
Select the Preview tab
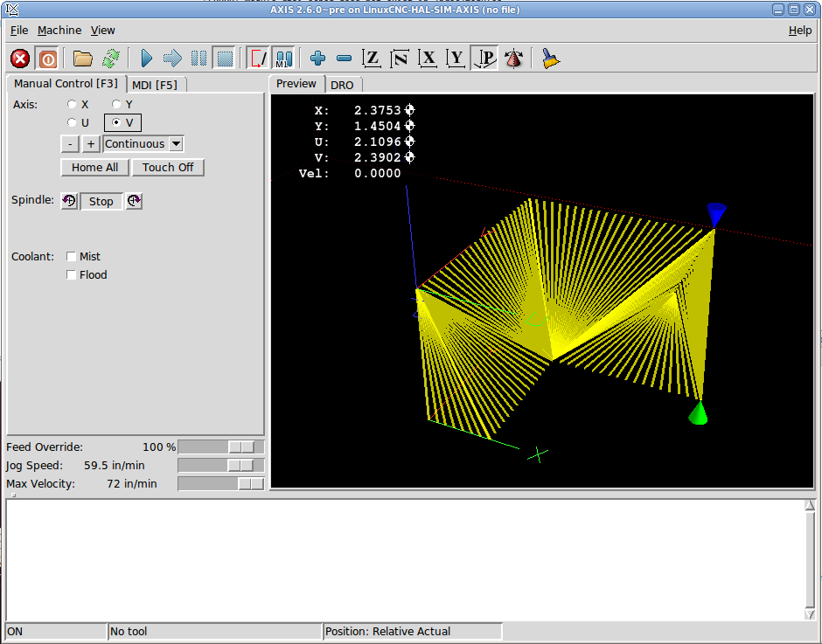click(x=296, y=84)
